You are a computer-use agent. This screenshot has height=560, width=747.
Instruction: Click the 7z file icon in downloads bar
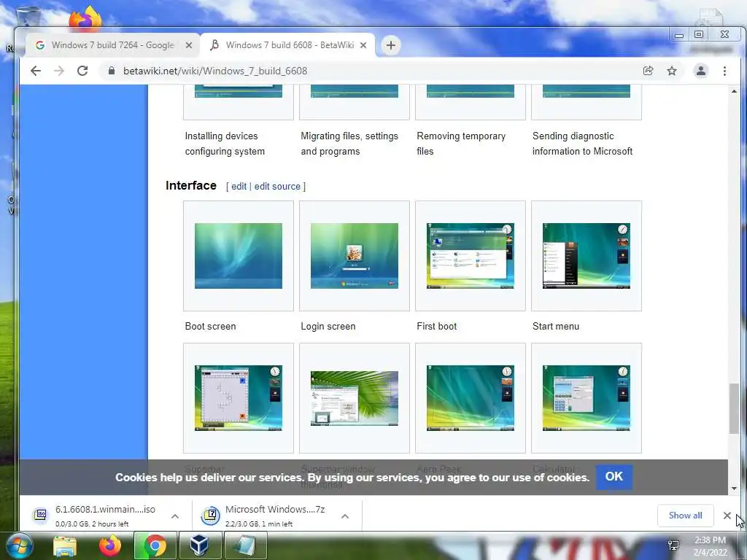[x=210, y=516]
